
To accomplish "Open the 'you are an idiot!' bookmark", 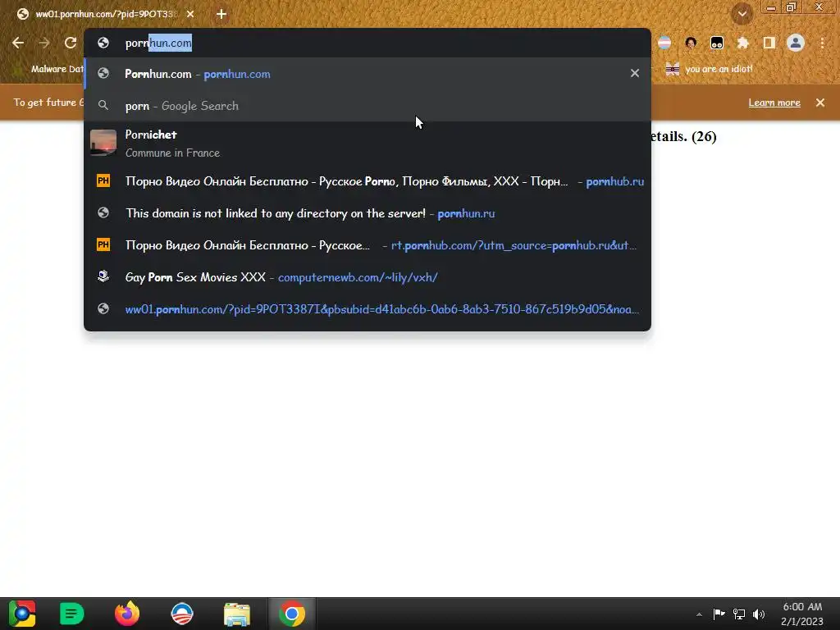I will coord(709,69).
